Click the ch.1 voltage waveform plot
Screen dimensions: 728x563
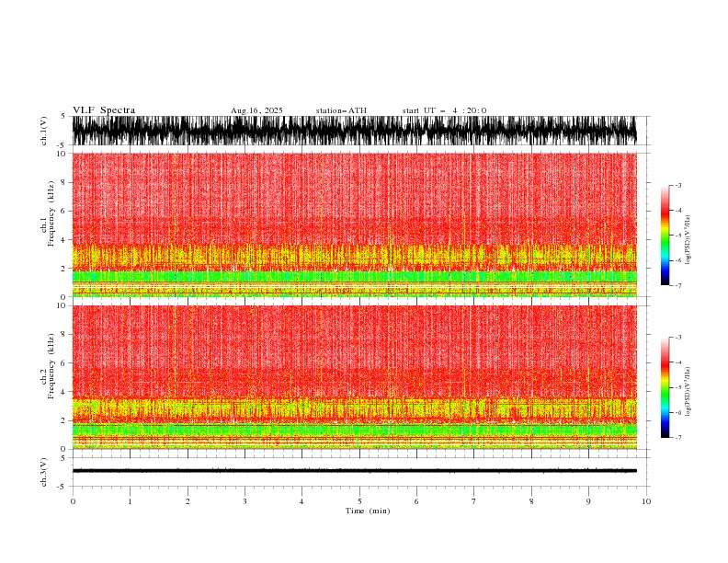pyautogui.click(x=354, y=131)
